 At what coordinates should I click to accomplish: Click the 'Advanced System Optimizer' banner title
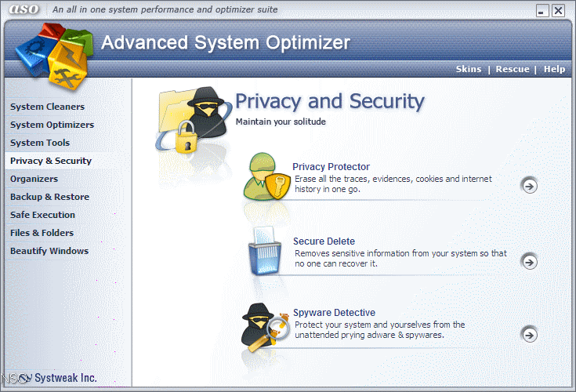point(226,42)
